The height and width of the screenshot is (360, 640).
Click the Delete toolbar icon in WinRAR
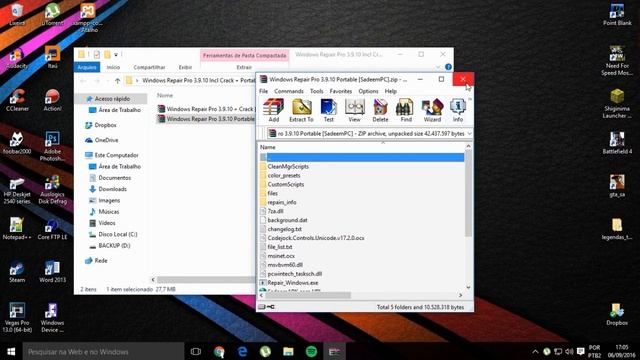point(380,110)
